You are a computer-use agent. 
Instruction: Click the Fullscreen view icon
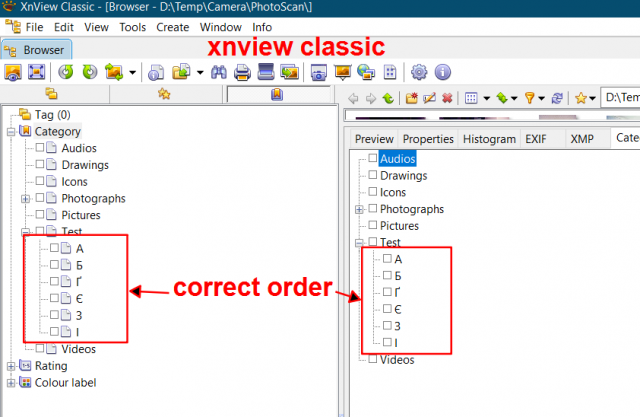36,72
